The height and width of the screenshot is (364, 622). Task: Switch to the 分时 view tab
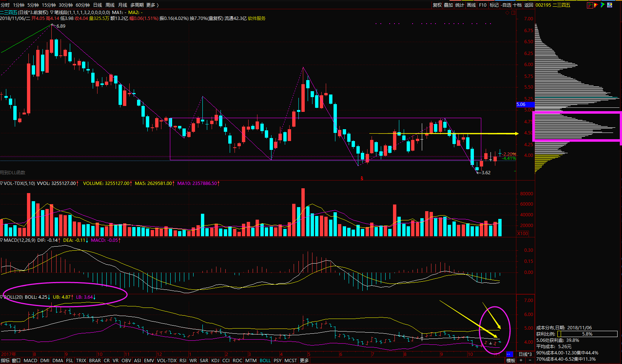5,5
